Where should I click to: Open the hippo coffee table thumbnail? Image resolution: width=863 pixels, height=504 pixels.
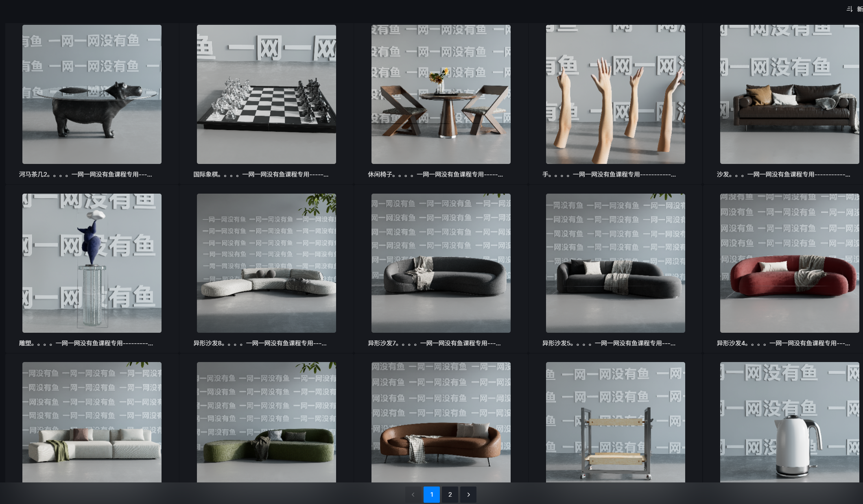tap(92, 94)
